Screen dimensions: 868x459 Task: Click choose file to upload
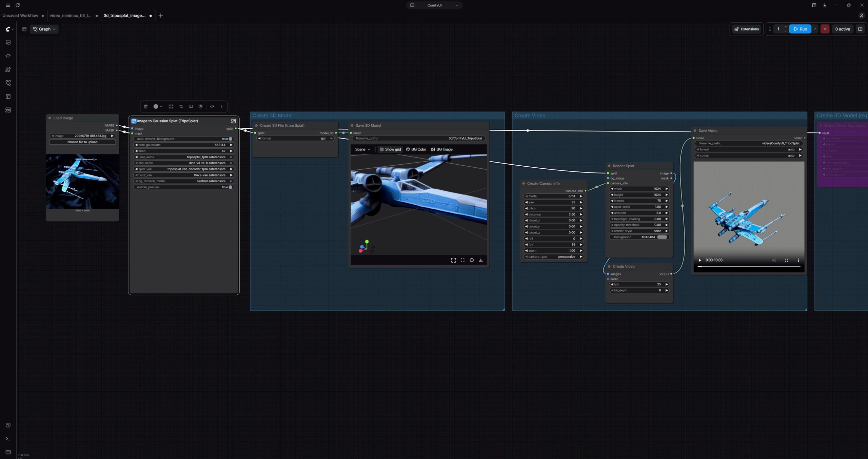(82, 142)
